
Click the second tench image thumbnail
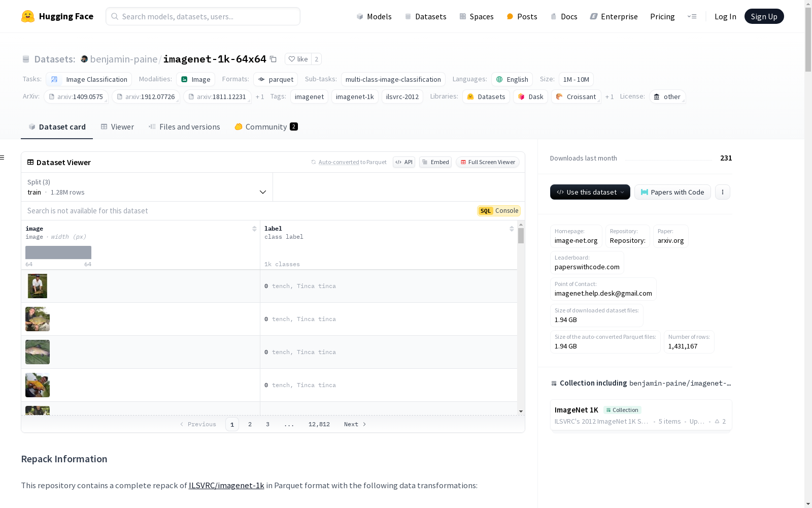[x=38, y=319]
